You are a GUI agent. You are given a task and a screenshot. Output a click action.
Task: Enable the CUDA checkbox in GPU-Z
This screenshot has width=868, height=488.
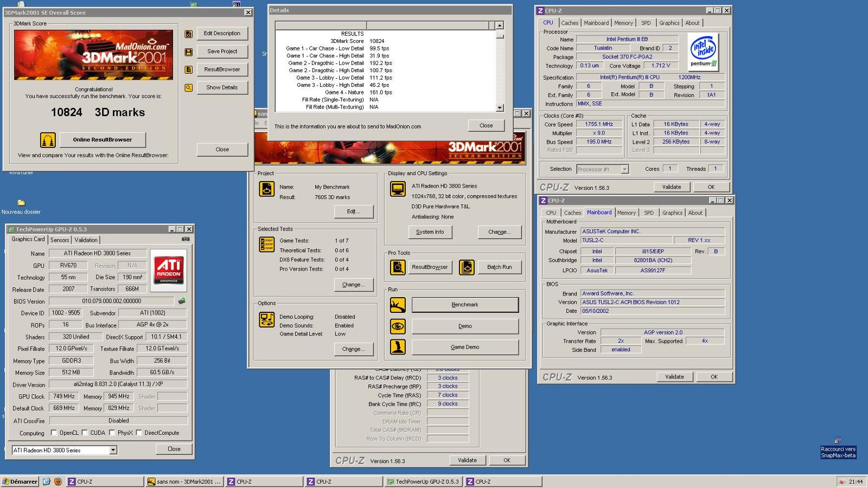84,433
